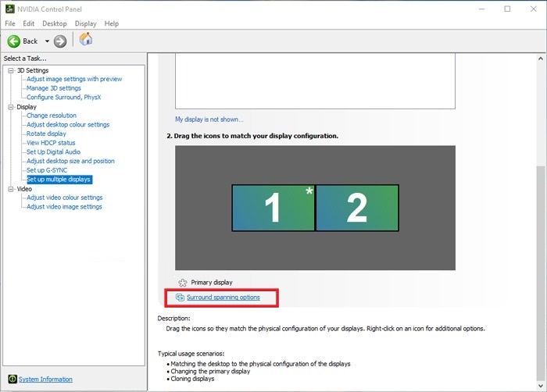
Task: Open Set Up Digital Audio task
Action: tap(53, 151)
